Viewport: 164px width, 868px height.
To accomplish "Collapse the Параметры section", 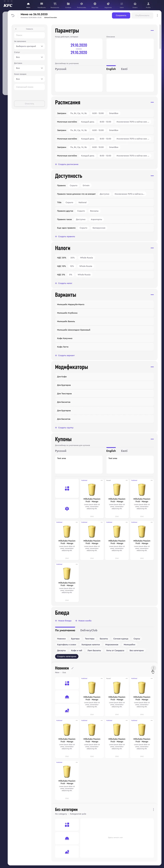I will pos(152,31).
